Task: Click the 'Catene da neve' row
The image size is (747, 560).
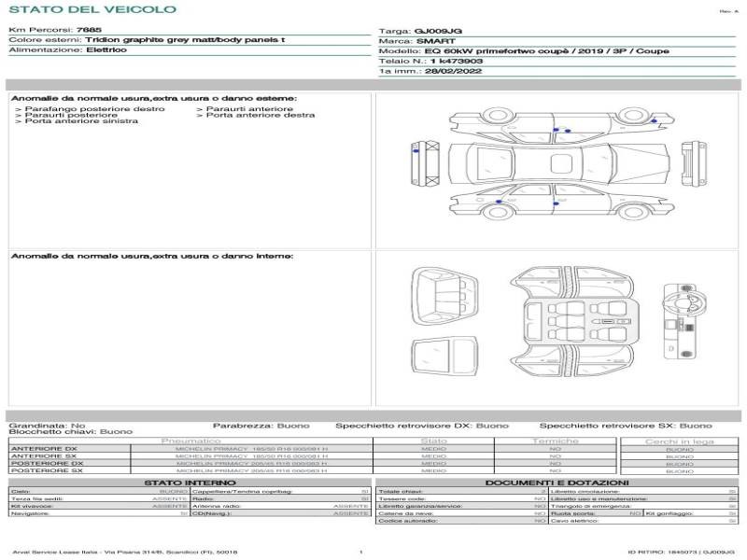Action: click(462, 513)
